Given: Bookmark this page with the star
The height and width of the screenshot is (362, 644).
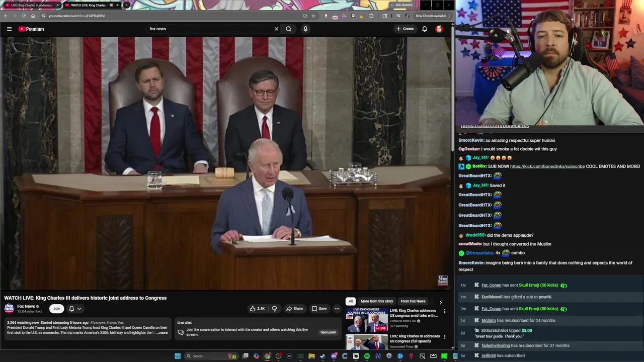Looking at the screenshot, I should tap(313, 16).
